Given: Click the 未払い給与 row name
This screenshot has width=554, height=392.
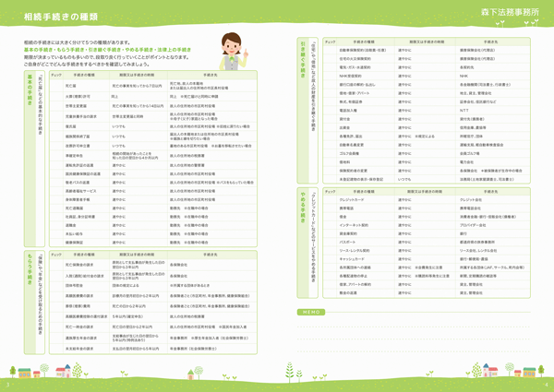Looking at the screenshot, I should click(x=74, y=234).
